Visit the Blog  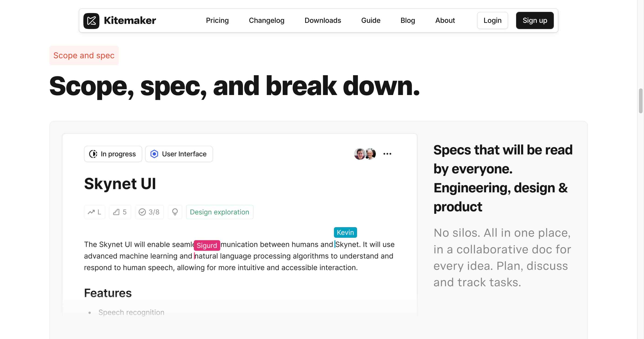408,21
